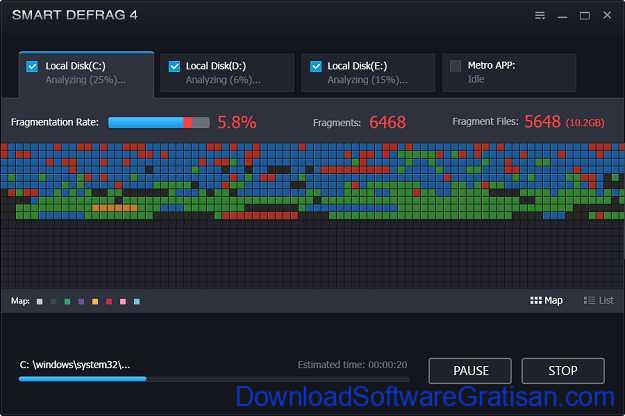The height and width of the screenshot is (416, 625).
Task: Click the purple map legend swatch
Action: [81, 301]
